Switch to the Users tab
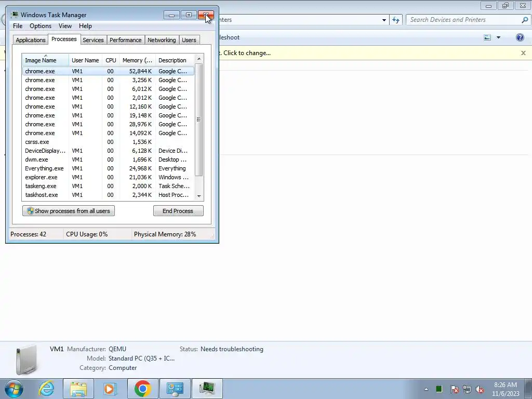This screenshot has height=399, width=532. coord(189,40)
